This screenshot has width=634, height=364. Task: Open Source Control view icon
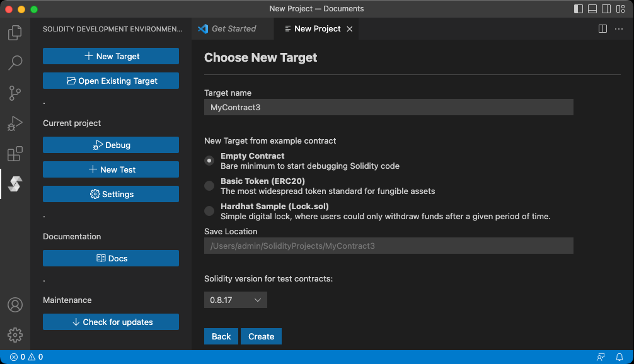15,93
